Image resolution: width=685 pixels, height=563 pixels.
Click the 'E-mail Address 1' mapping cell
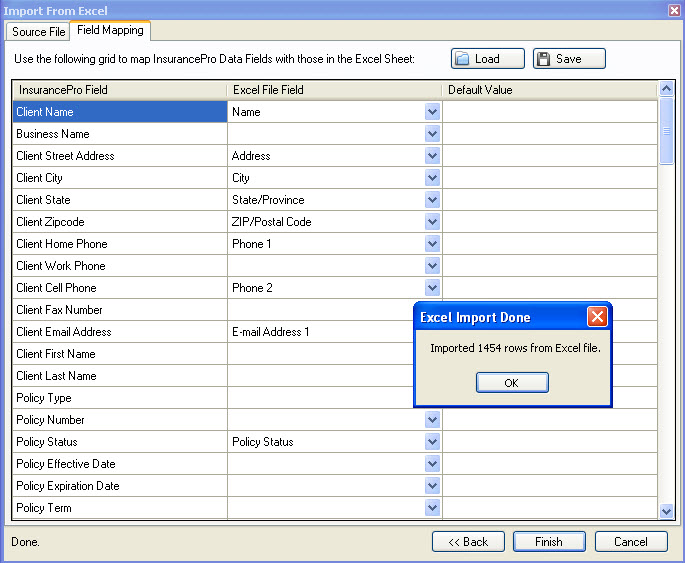pyautogui.click(x=321, y=332)
